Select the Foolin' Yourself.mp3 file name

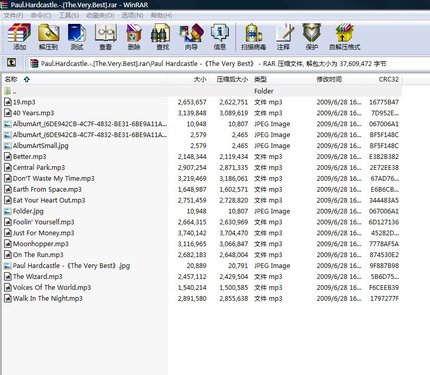click(x=44, y=222)
